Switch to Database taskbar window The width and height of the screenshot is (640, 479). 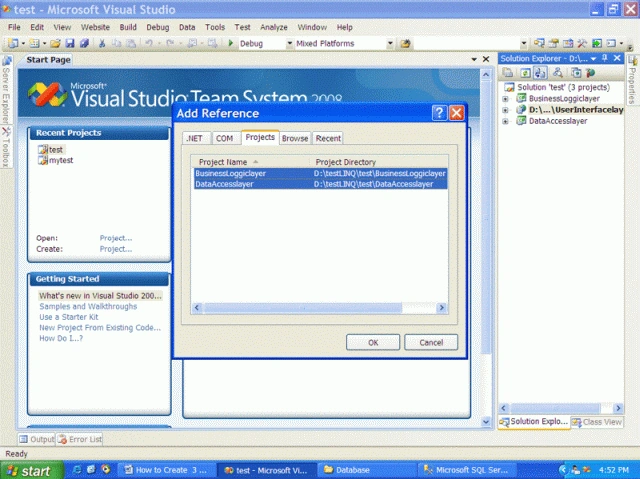point(369,470)
